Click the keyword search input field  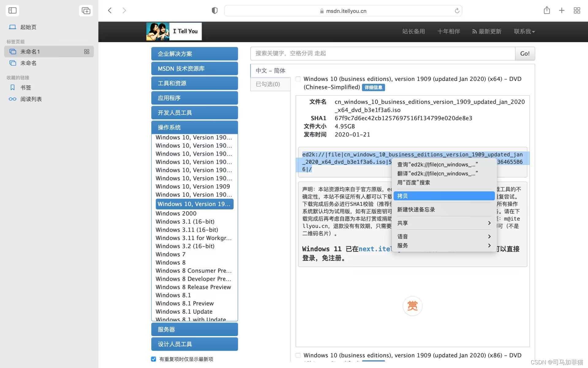383,54
